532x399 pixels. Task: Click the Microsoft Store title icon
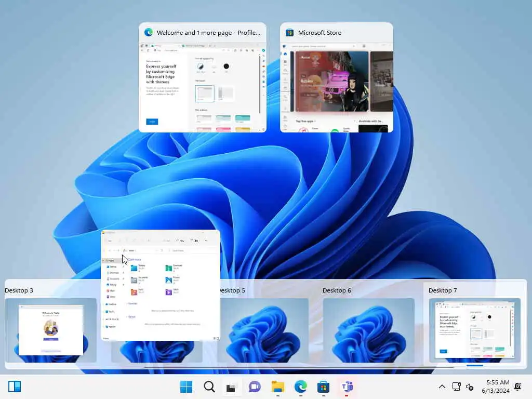coord(289,33)
